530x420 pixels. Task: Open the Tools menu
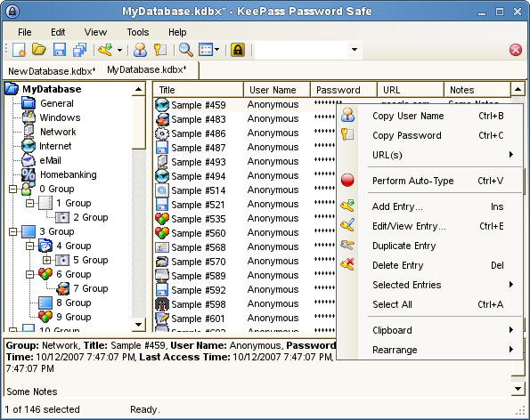(x=138, y=32)
